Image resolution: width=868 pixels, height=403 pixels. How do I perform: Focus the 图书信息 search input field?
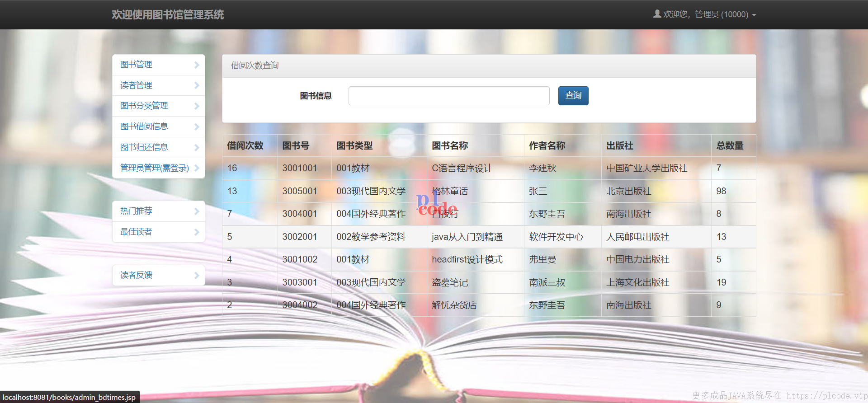click(x=449, y=96)
